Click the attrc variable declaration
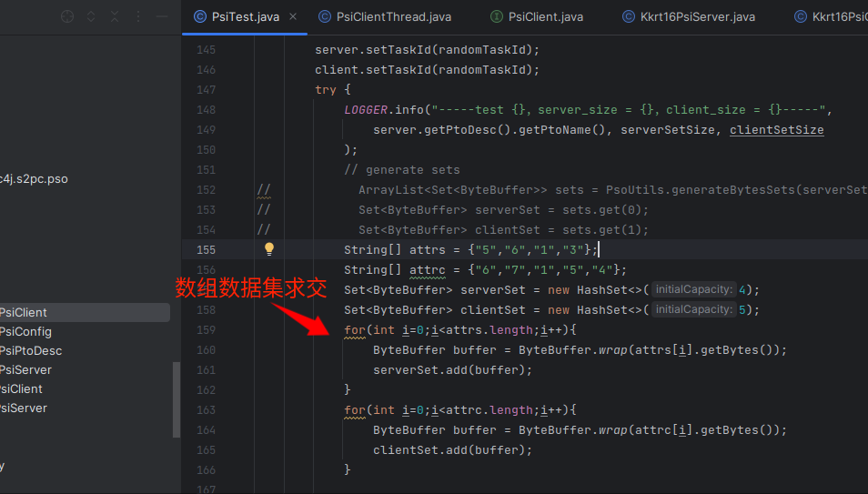The height and width of the screenshot is (494, 868). (428, 270)
